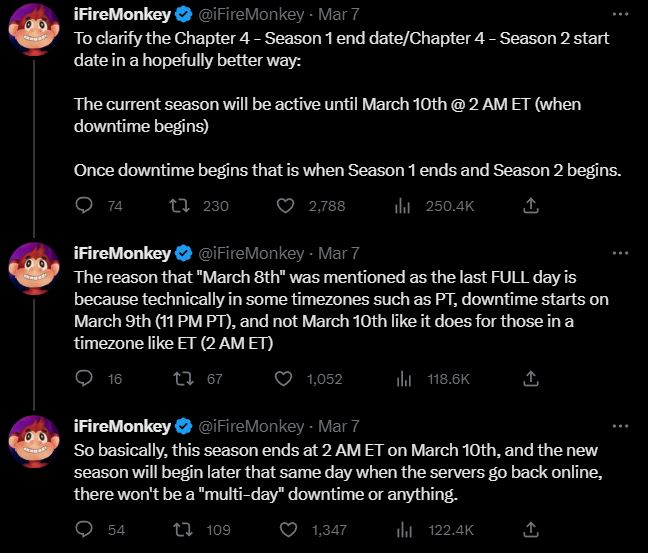Viewport: 648px width, 553px height.
Task: Retweet the first tweet with 230 retweets
Action: (180, 205)
